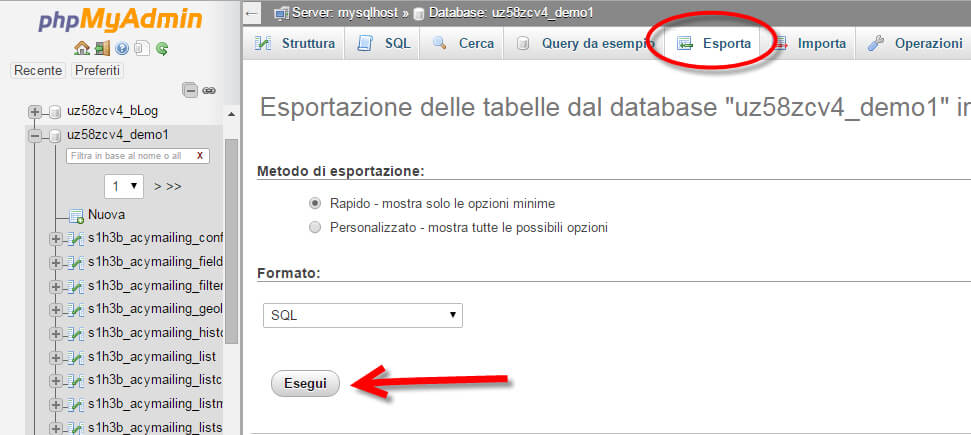Click the navigation scrollbar up arrow
The width and height of the screenshot is (971, 435).
click(x=232, y=115)
